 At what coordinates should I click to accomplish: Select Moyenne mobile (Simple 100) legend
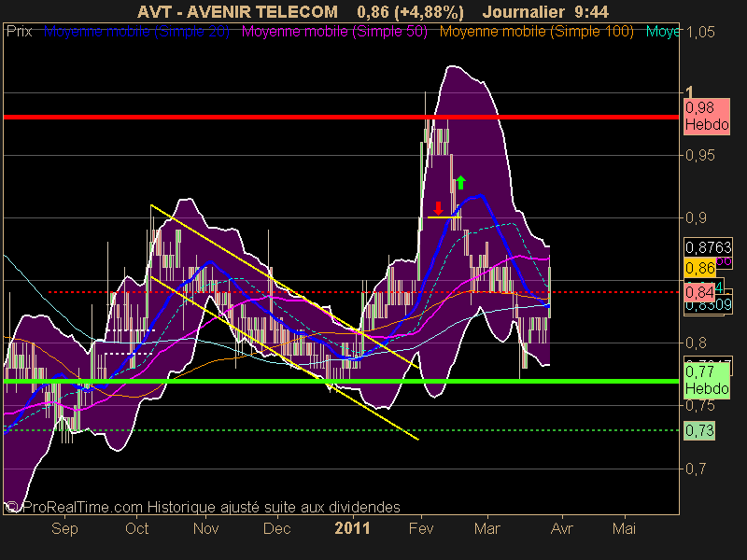coord(536,32)
